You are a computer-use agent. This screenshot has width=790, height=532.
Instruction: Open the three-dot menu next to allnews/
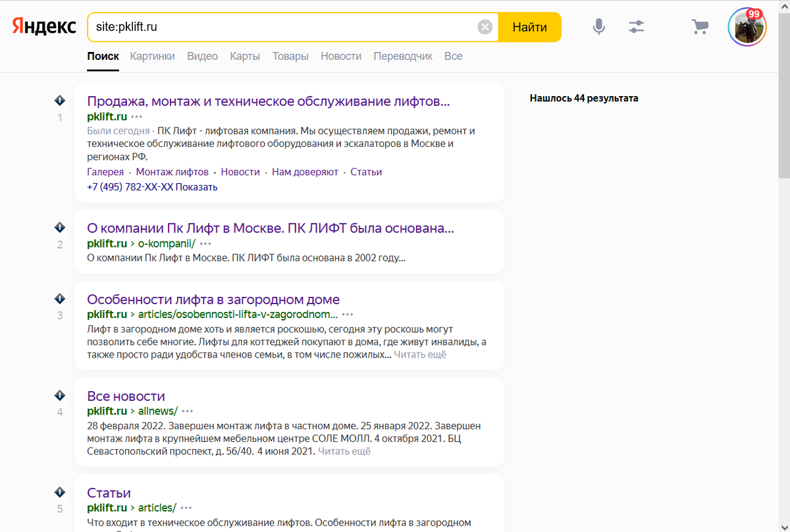(188, 412)
